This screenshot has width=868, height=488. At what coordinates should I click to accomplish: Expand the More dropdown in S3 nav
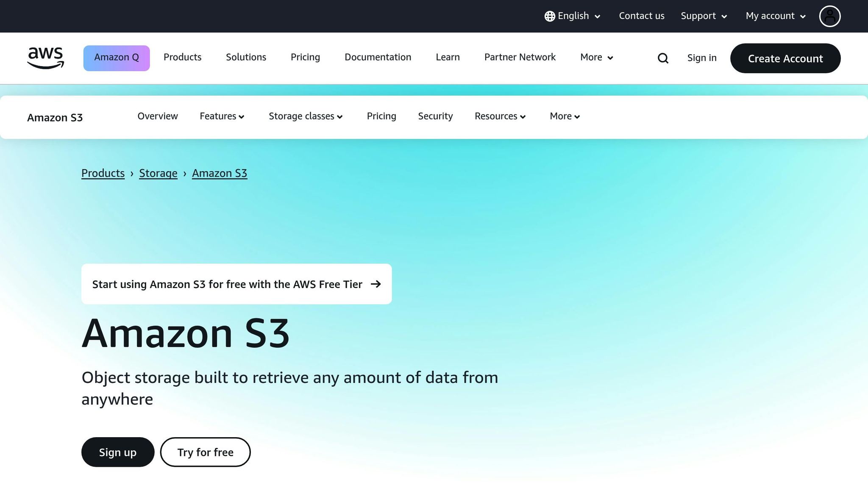click(565, 116)
